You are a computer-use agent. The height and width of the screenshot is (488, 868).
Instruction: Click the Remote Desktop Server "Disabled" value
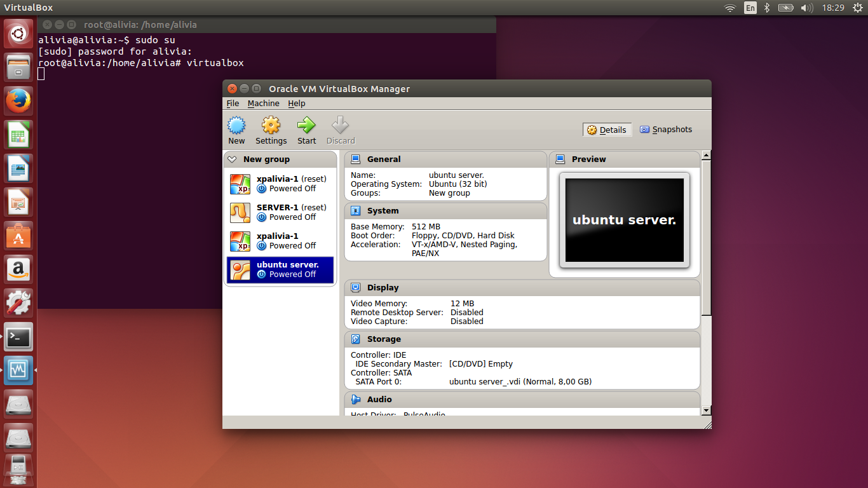(x=467, y=313)
